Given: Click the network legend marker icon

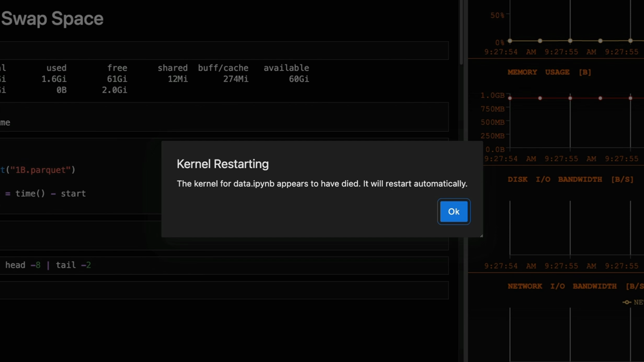Looking at the screenshot, I should (x=627, y=302).
